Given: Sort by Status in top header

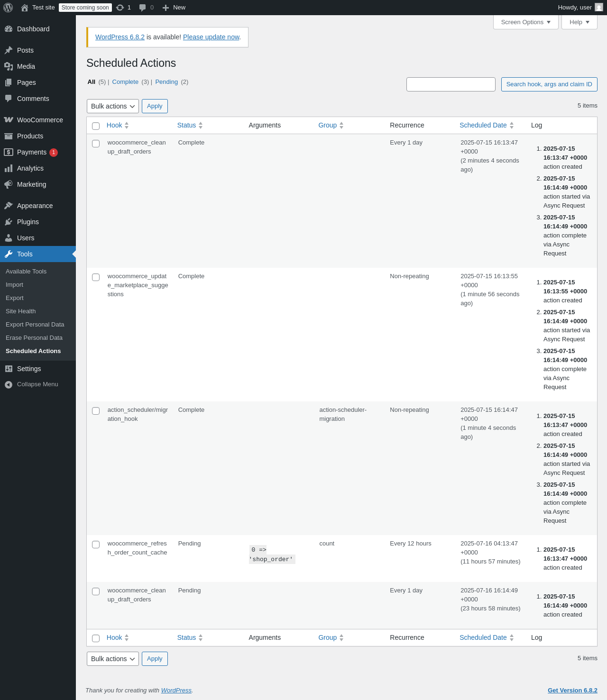Looking at the screenshot, I should tap(190, 125).
